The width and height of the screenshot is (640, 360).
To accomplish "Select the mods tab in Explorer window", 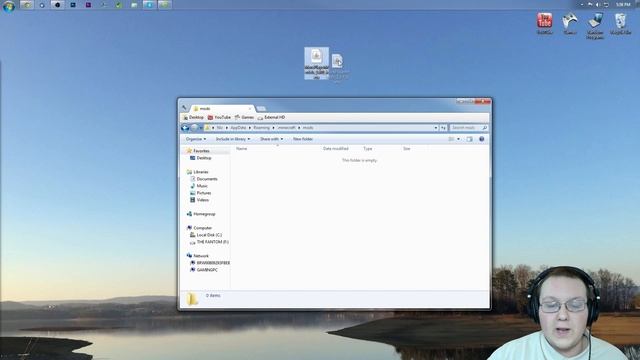I will [222, 109].
